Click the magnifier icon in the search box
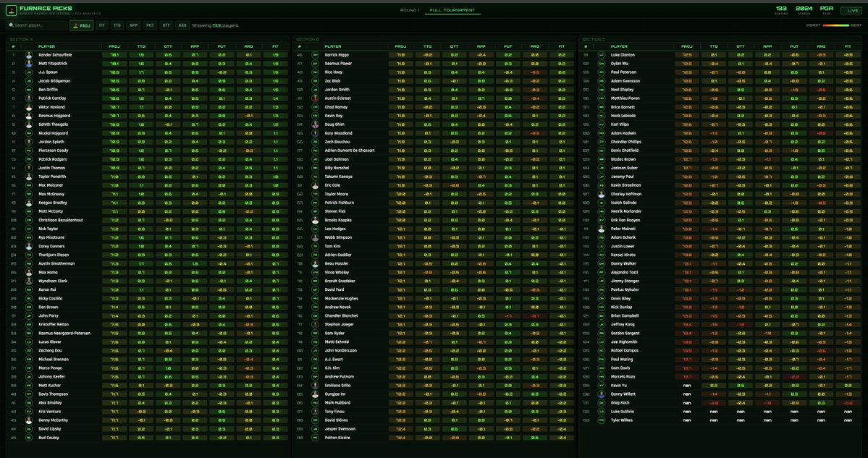Image resolution: width=868 pixels, height=458 pixels. click(x=12, y=25)
